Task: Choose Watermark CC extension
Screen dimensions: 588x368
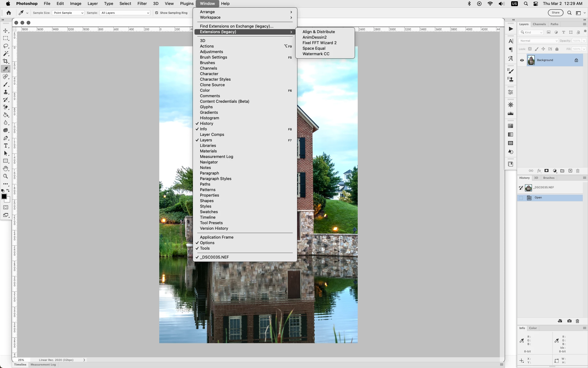Action: click(x=316, y=54)
